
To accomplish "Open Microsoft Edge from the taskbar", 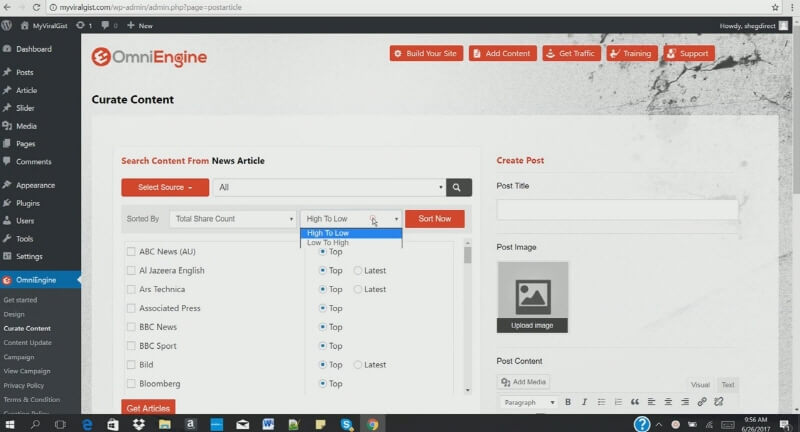I will point(87,424).
